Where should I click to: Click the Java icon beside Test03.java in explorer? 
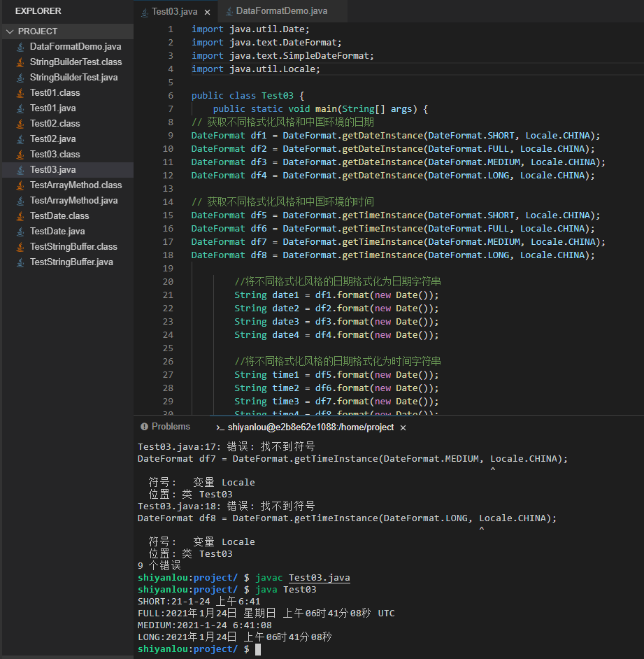(20, 170)
